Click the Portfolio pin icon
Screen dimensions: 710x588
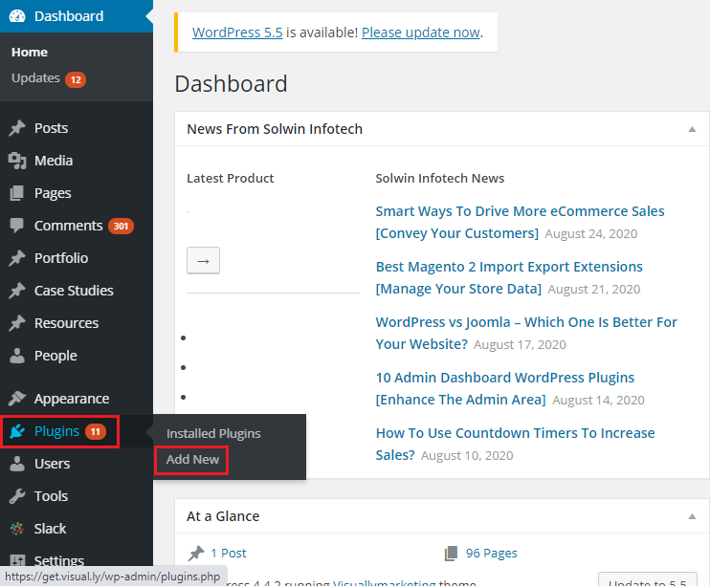tap(17, 258)
